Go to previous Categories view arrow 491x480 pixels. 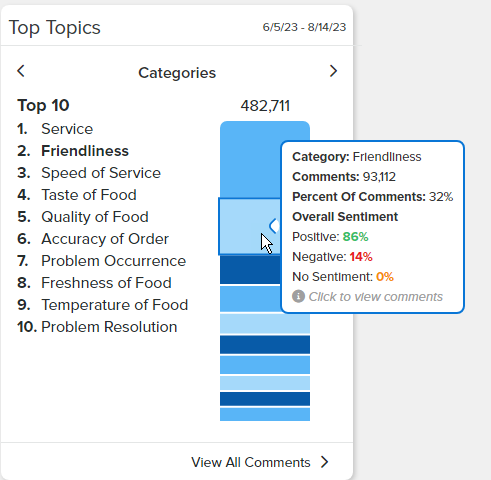21,71
